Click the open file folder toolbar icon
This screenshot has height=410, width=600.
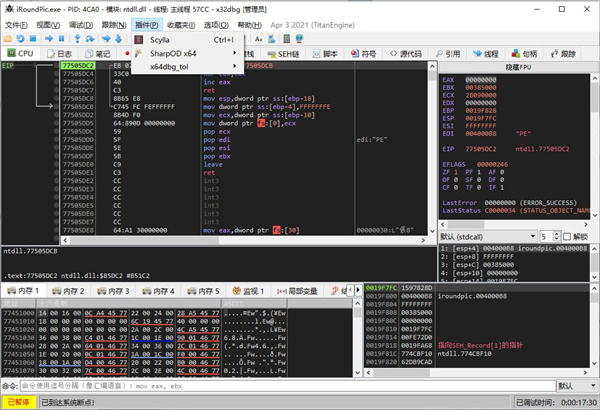[10, 38]
